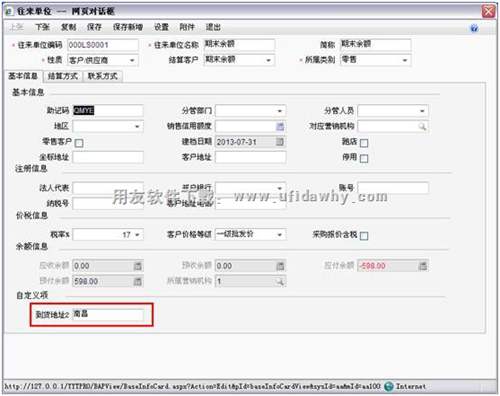Viewport: 500px width, 396px height.
Task: Click the status bar URL text
Action: click(192, 387)
